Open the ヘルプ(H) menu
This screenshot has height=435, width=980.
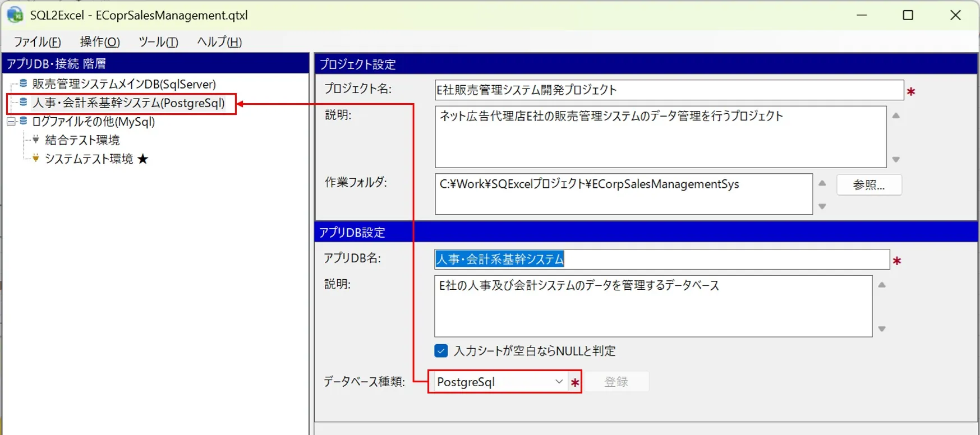pyautogui.click(x=219, y=42)
